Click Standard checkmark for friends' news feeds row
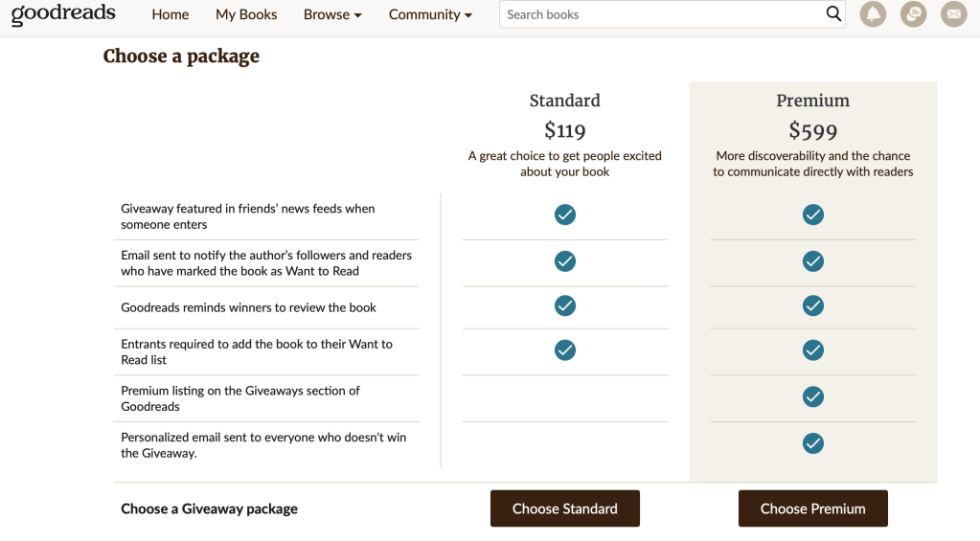This screenshot has height=541, width=980. pyautogui.click(x=565, y=214)
